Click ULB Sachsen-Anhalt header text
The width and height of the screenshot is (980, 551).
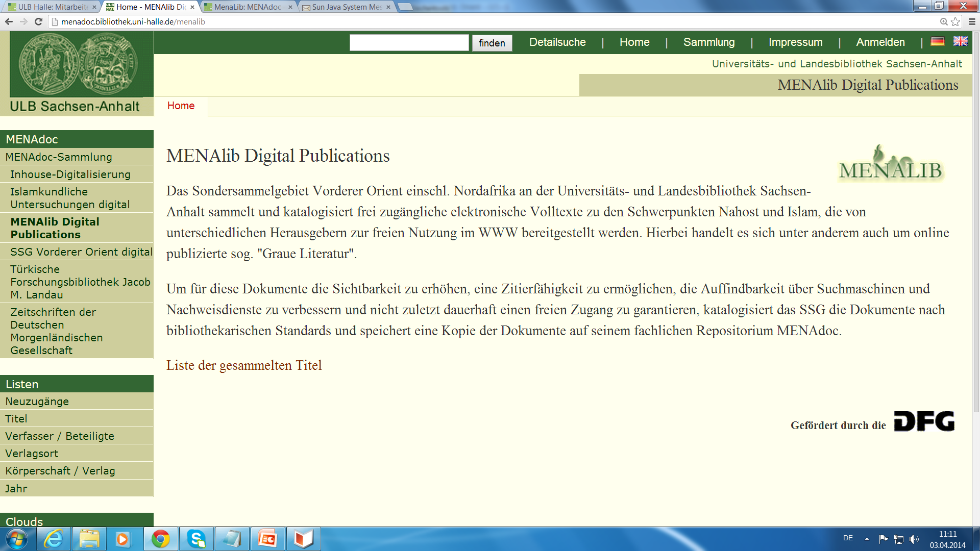point(75,106)
